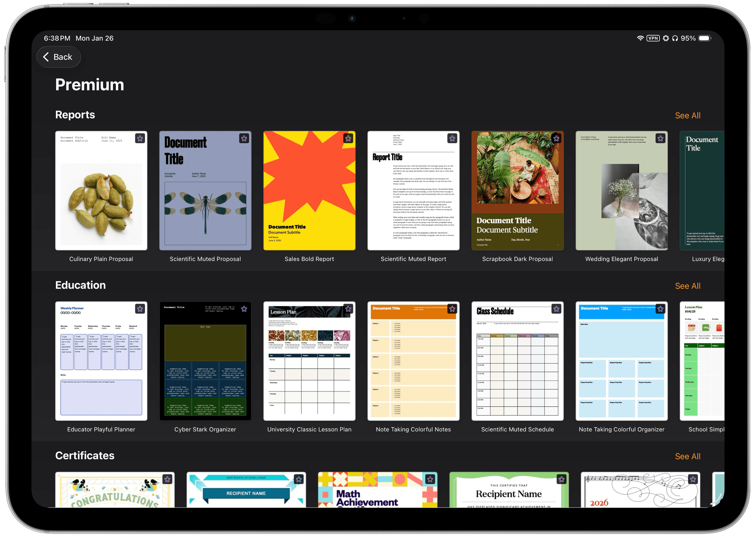Tap See All next to Education
This screenshot has height=538, width=756.
(x=687, y=286)
